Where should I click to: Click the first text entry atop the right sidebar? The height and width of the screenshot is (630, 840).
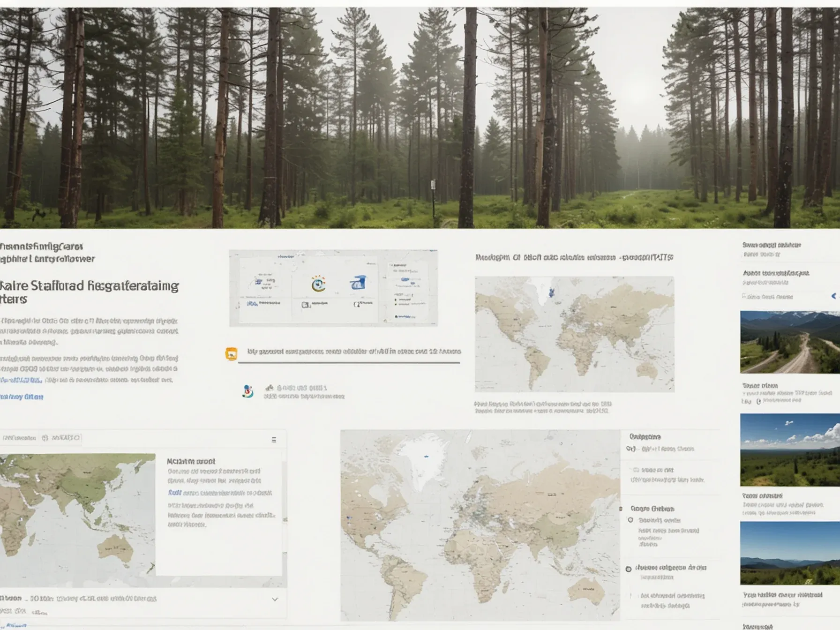(772, 245)
